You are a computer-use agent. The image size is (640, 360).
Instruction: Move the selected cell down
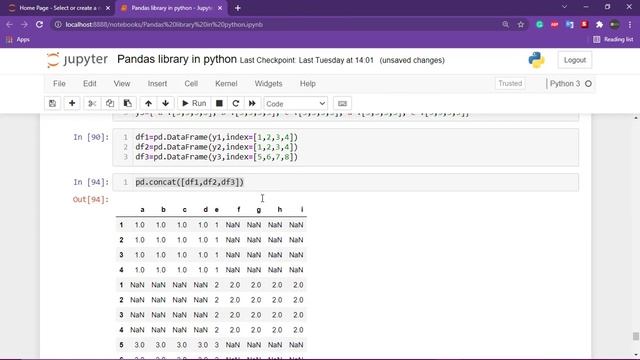[166, 104]
